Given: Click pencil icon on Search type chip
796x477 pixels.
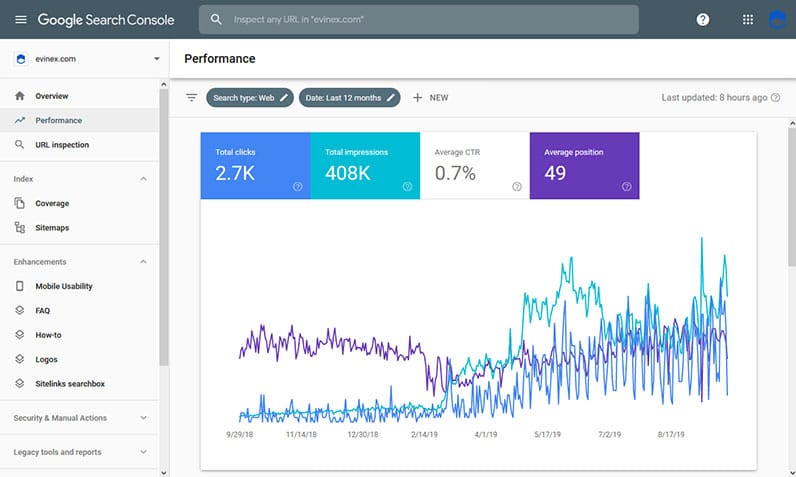Looking at the screenshot, I should coord(284,98).
